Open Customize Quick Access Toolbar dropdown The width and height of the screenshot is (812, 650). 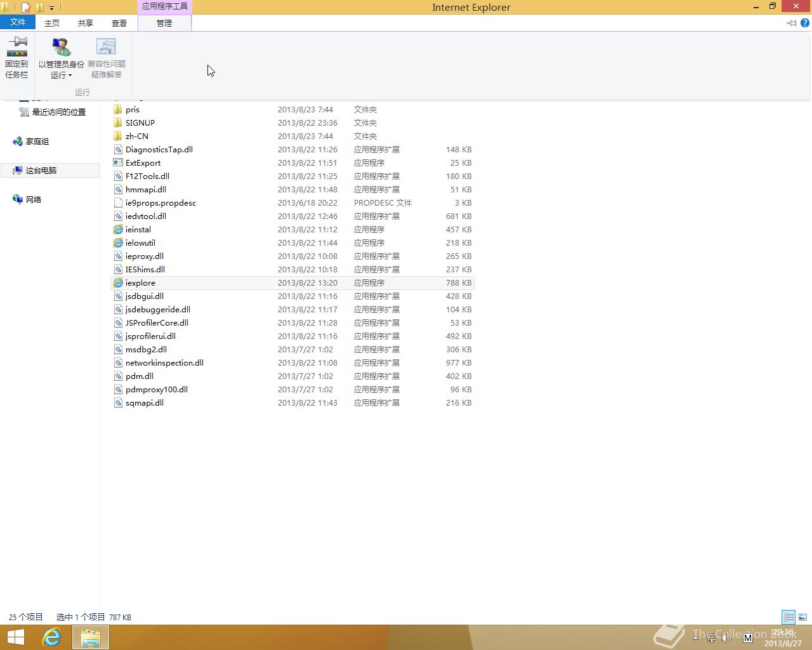point(51,8)
